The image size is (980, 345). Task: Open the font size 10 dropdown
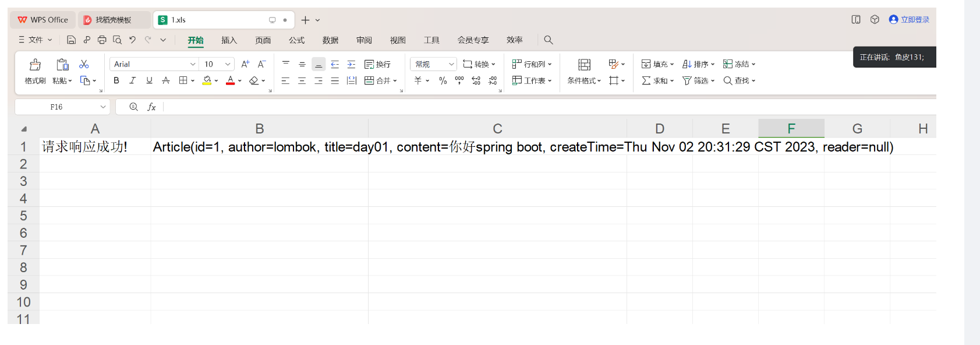pos(228,64)
